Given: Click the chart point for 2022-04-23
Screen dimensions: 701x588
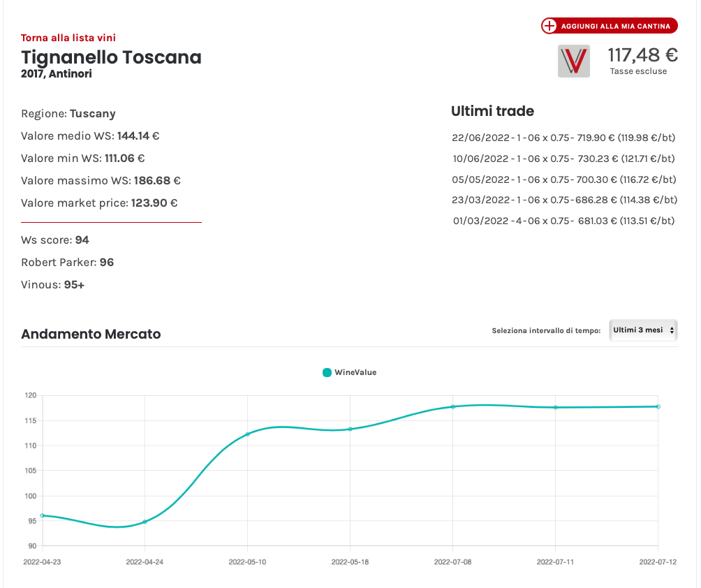Looking at the screenshot, I should point(43,515).
